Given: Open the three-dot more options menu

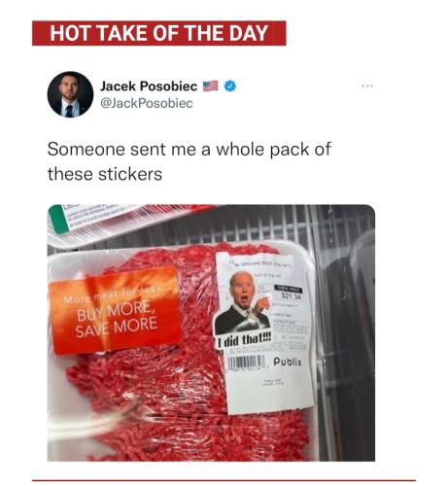Looking at the screenshot, I should [367, 87].
